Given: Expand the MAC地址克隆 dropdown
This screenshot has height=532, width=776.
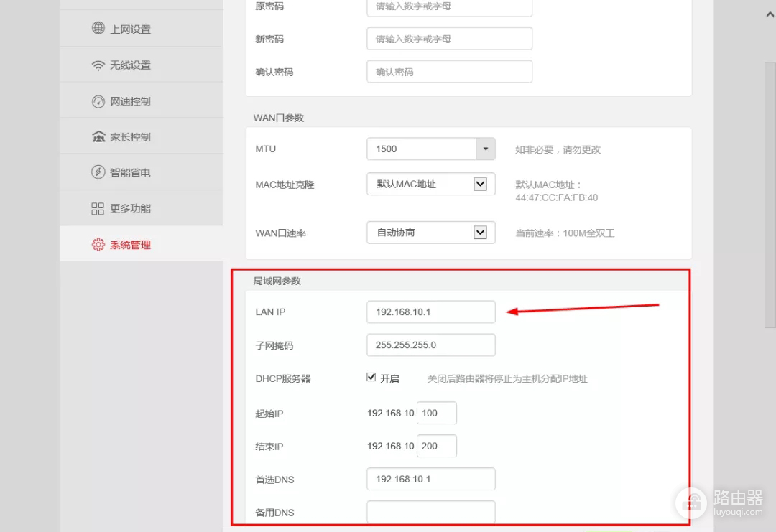Looking at the screenshot, I should point(483,184).
